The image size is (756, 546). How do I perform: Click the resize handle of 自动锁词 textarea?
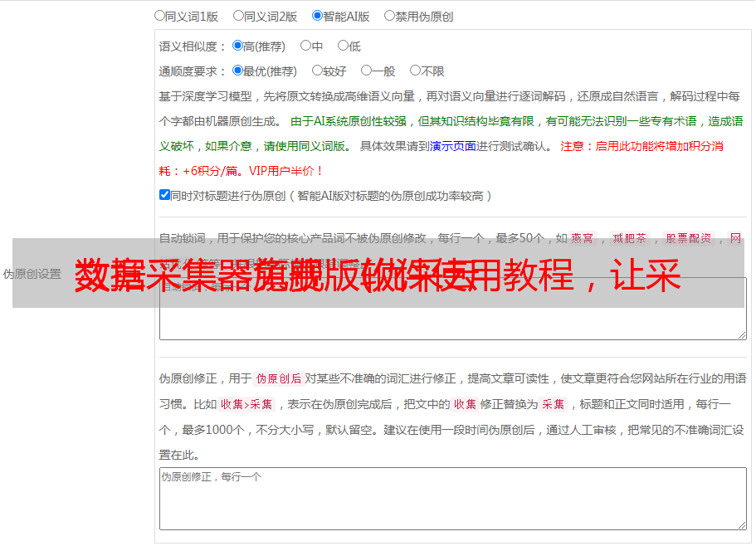coord(741,334)
